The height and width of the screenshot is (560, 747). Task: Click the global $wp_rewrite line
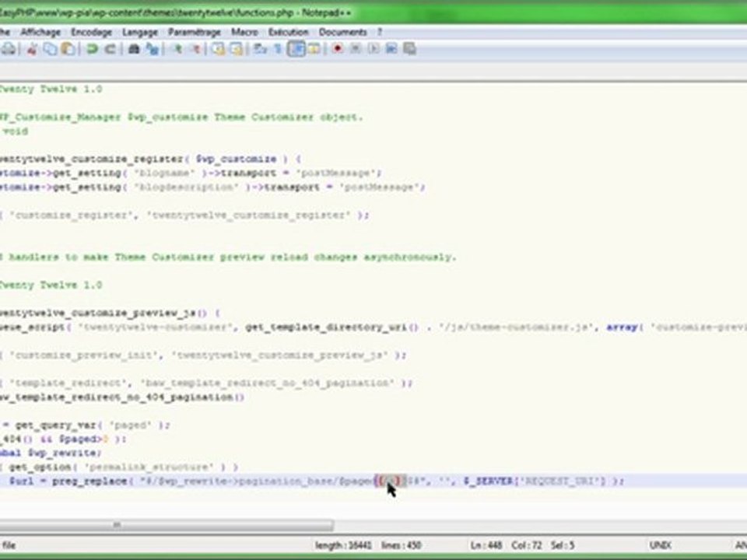[x=50, y=453]
